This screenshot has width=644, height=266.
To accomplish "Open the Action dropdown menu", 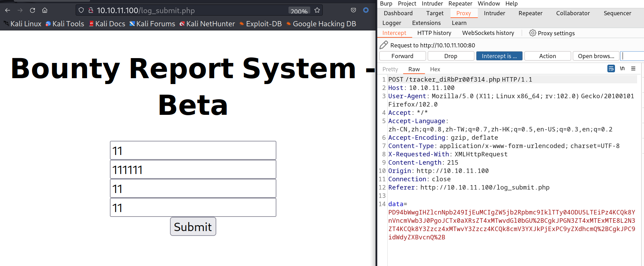I will [547, 56].
